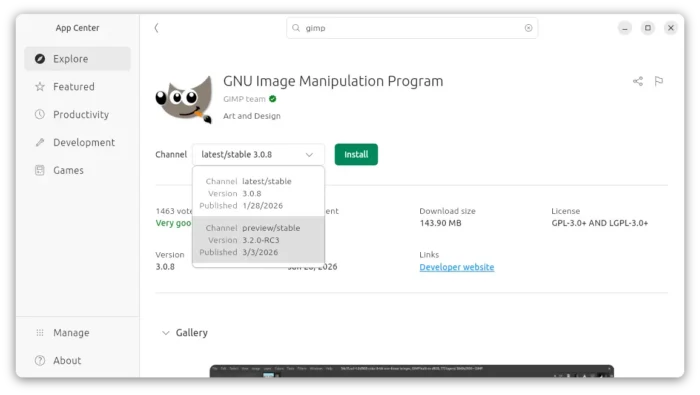Click the search field containing gimp
This screenshot has height=395, width=700.
tap(412, 28)
